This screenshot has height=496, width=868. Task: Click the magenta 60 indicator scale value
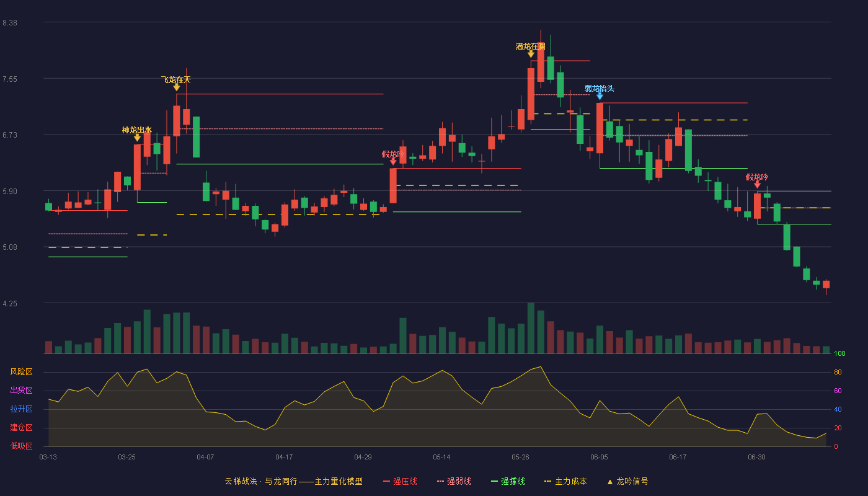pos(838,391)
